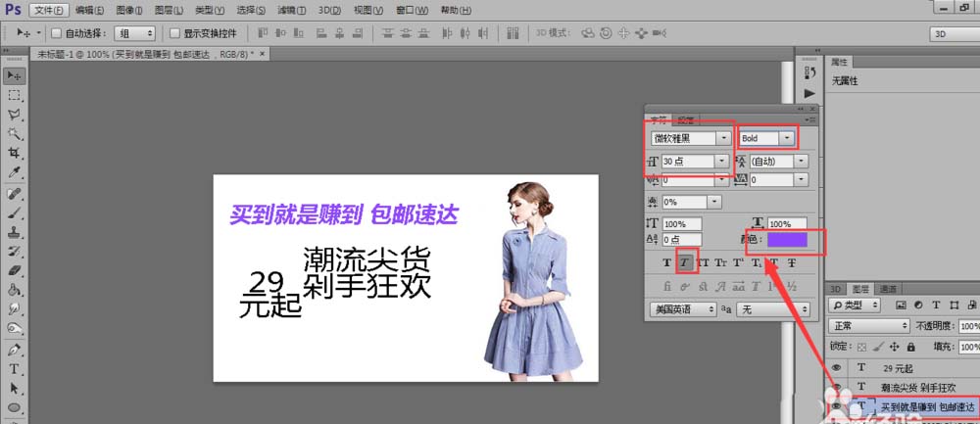Select the Polygonal Lasso tool

click(x=14, y=115)
